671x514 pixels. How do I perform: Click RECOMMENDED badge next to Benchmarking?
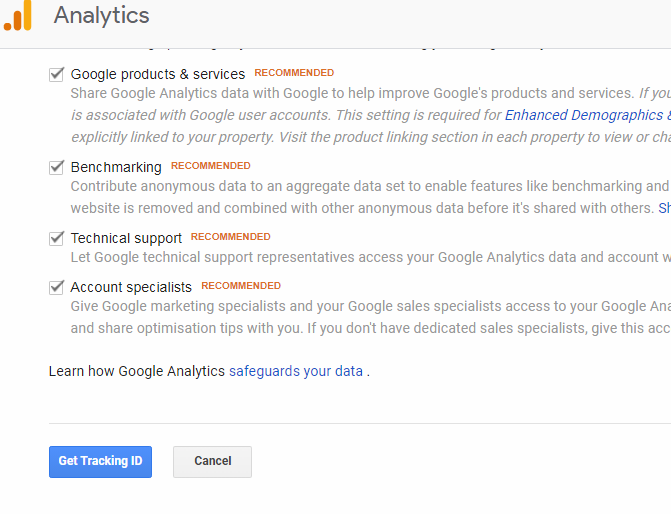click(x=211, y=166)
